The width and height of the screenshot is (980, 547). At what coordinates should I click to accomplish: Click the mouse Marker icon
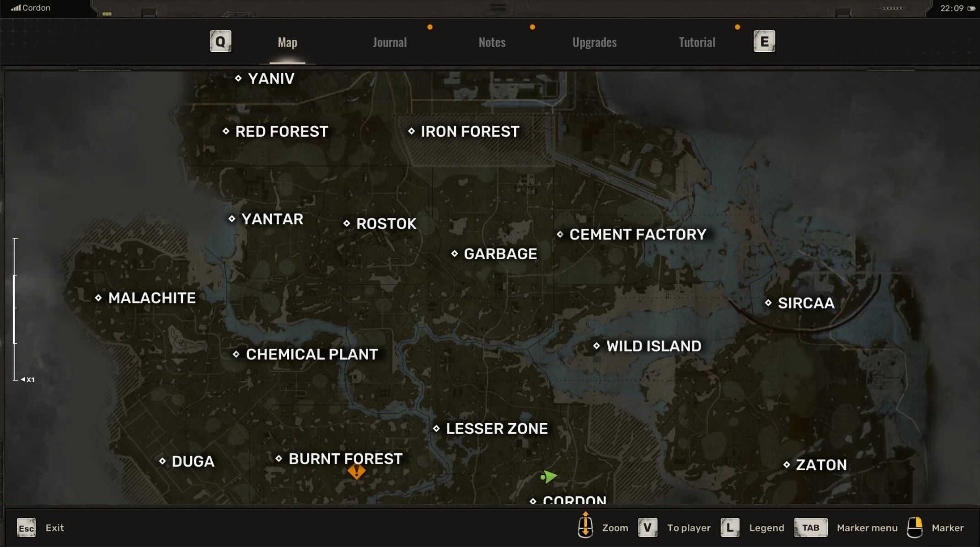pyautogui.click(x=915, y=527)
